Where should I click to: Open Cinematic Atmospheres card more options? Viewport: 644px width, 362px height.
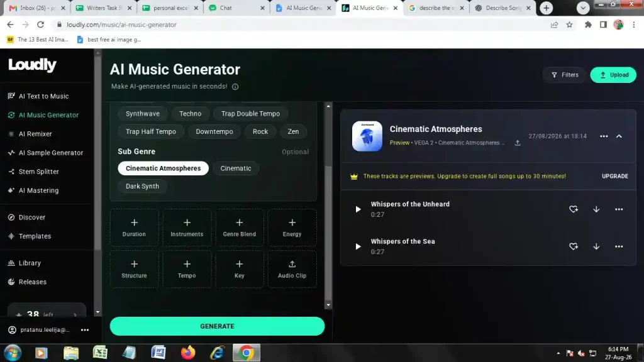click(x=604, y=136)
